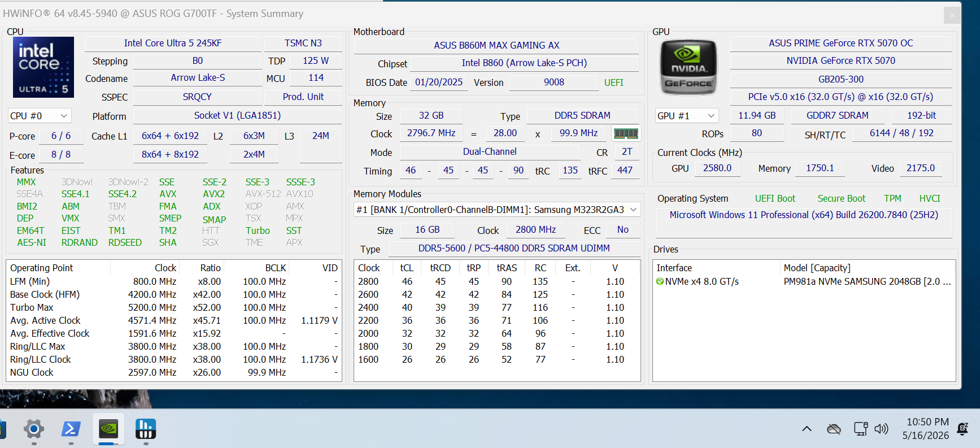Click the 125 W TDP value
Screen dimensions: 980x448
pos(316,60)
